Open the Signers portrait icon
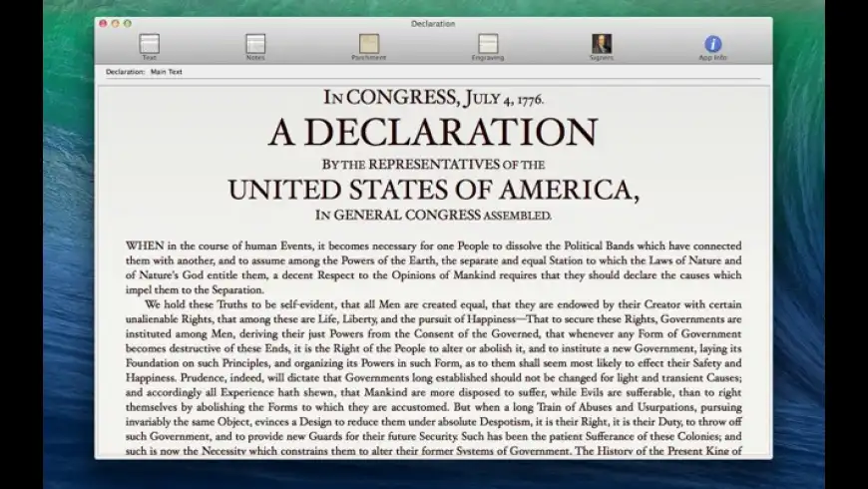This screenshot has height=489, width=868. 602,44
